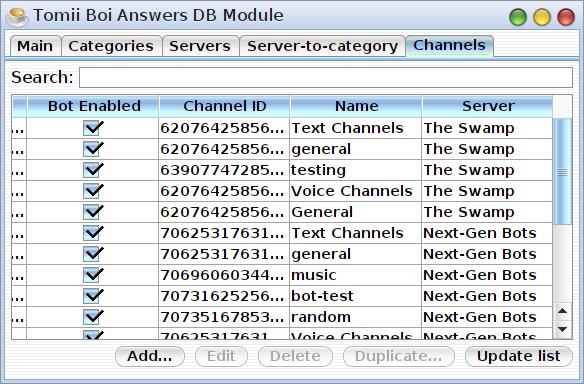The width and height of the screenshot is (584, 384).
Task: Switch to the Categories tab
Action: (x=111, y=46)
